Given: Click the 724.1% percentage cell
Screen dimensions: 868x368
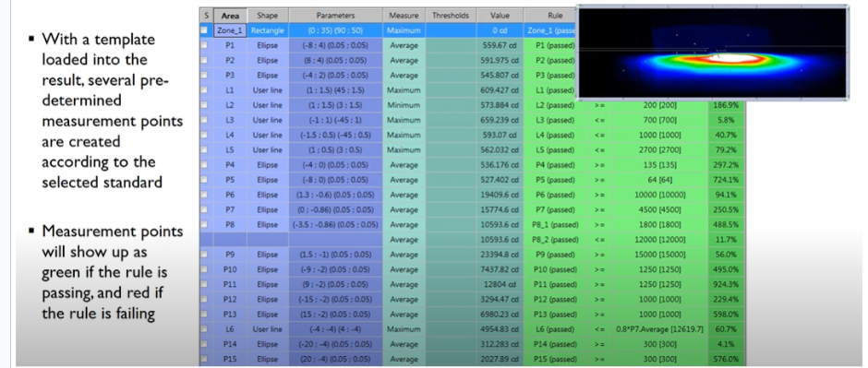Looking at the screenshot, I should [x=726, y=180].
